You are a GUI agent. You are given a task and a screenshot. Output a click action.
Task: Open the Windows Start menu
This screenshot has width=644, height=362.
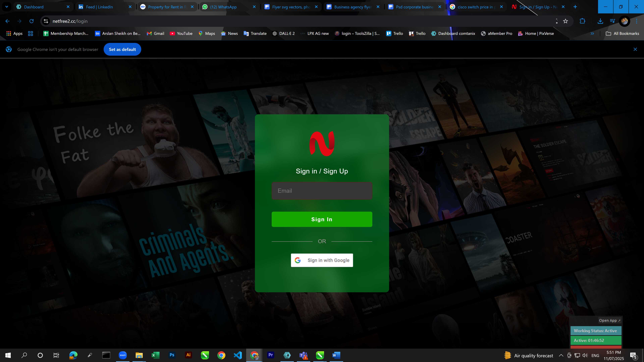pyautogui.click(x=8, y=355)
